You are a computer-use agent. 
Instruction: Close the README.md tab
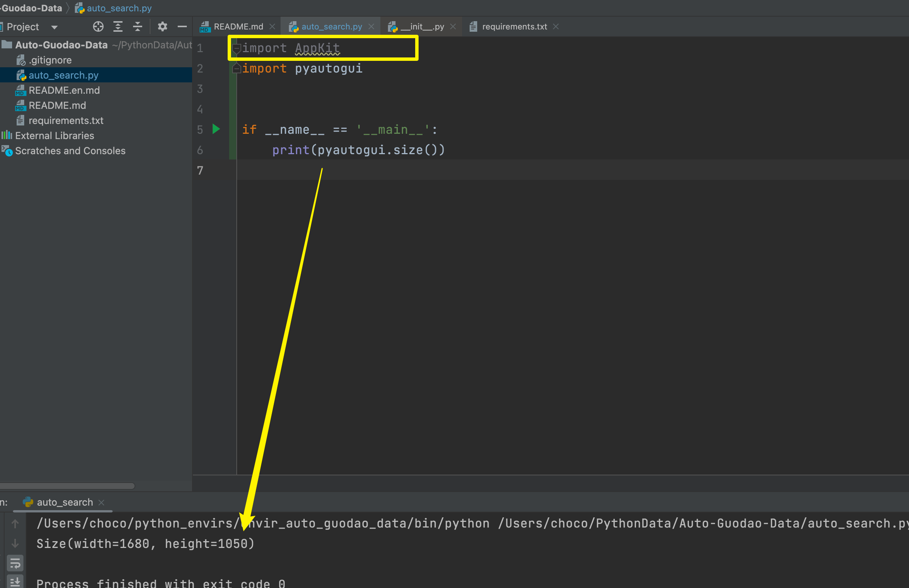(x=272, y=26)
